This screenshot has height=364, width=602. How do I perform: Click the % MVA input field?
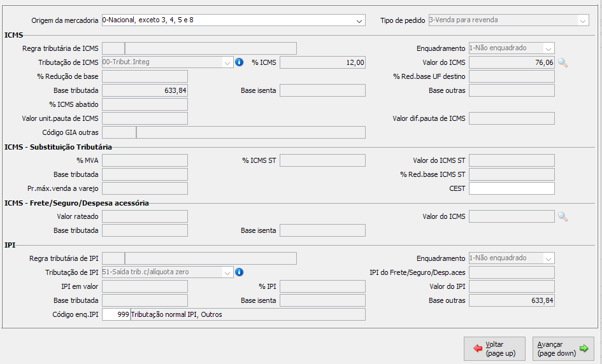(x=145, y=160)
